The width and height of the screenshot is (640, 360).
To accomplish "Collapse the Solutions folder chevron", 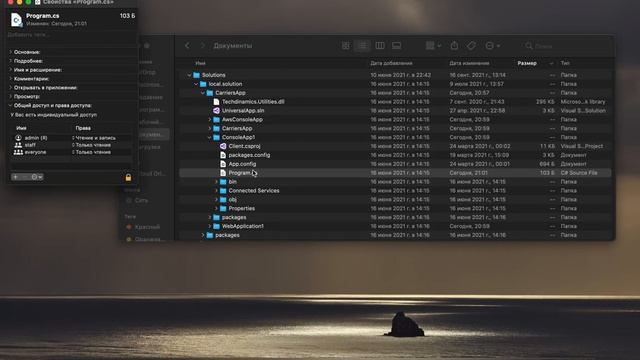I will pyautogui.click(x=189, y=75).
